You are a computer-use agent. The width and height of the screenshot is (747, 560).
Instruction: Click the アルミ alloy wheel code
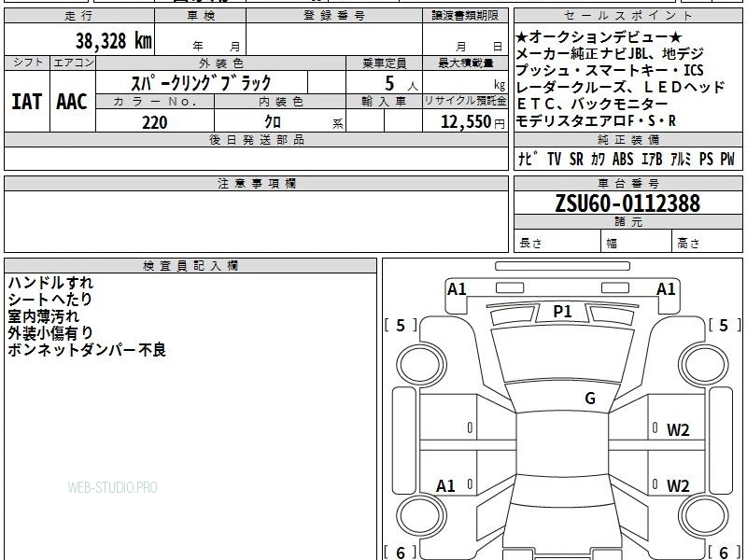[681, 159]
